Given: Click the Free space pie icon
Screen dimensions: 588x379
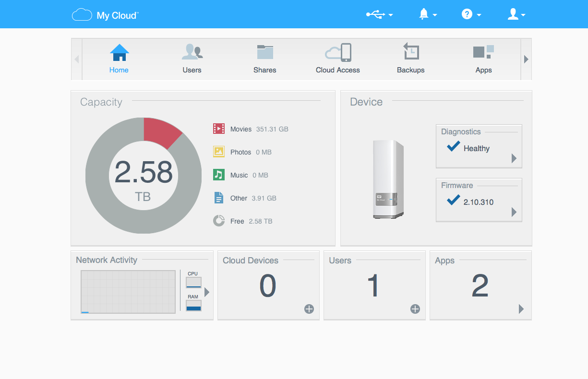Looking at the screenshot, I should pos(219,221).
